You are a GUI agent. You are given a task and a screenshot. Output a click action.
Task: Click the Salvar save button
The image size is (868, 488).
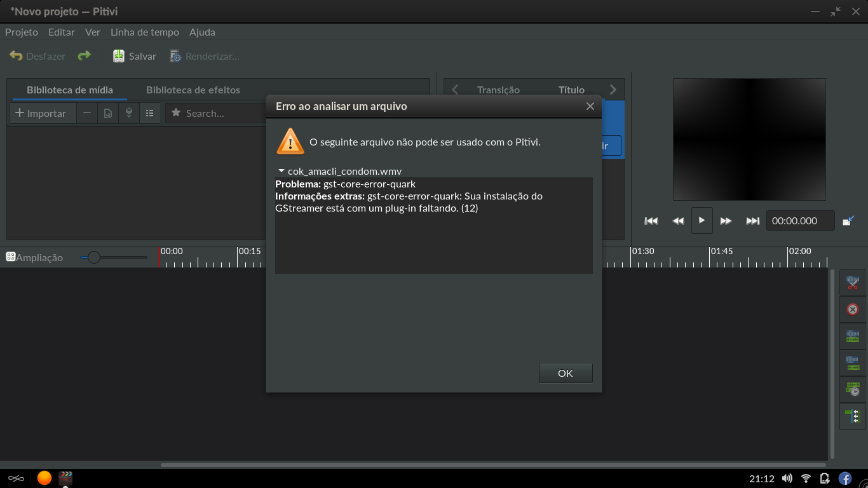pyautogui.click(x=135, y=56)
